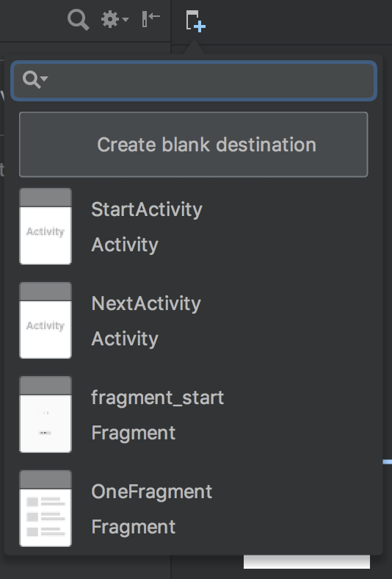The image size is (392, 579).
Task: Click Create blank destination button
Action: point(194,144)
